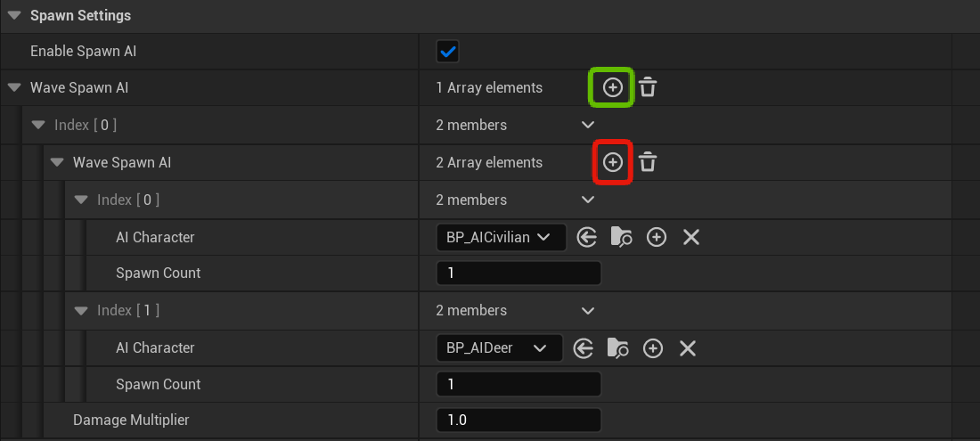The height and width of the screenshot is (441, 980).
Task: Browse to BP_AIDeer in Content Browser
Action: tap(617, 347)
